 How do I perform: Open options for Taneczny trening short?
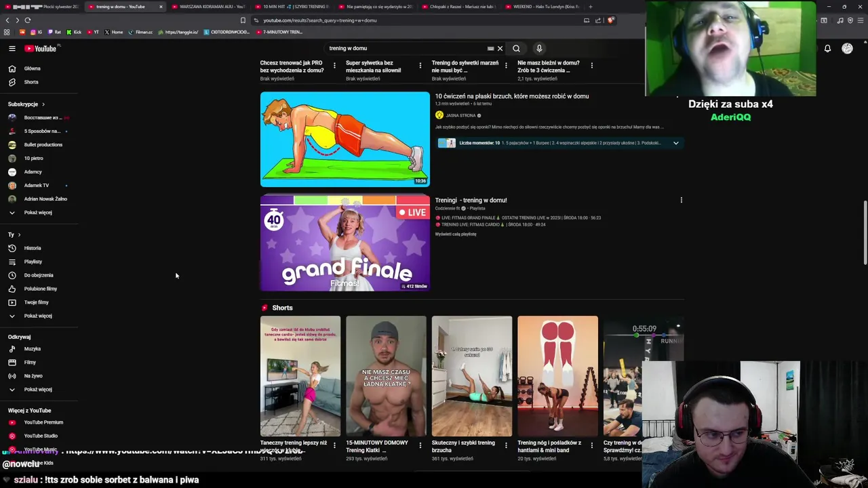click(x=334, y=445)
